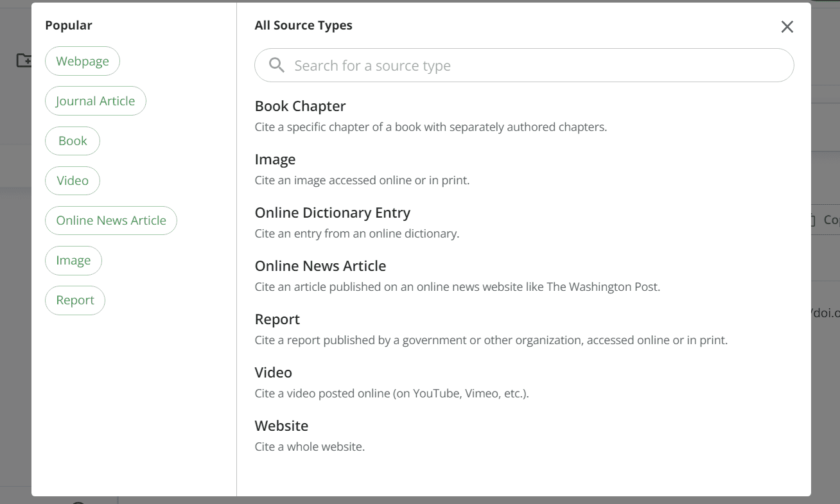Viewport: 840px width, 504px height.
Task: Pick the Report popular chip
Action: (75, 300)
